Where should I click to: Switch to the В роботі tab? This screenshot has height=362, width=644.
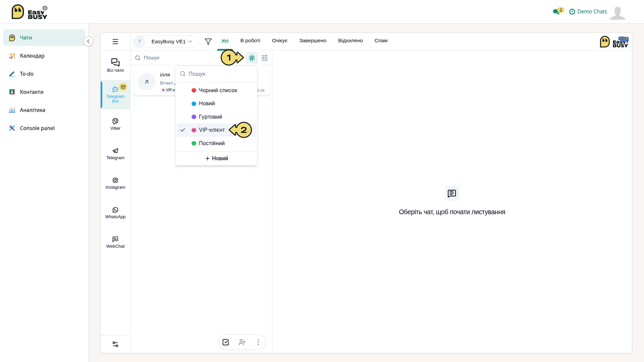pos(250,41)
